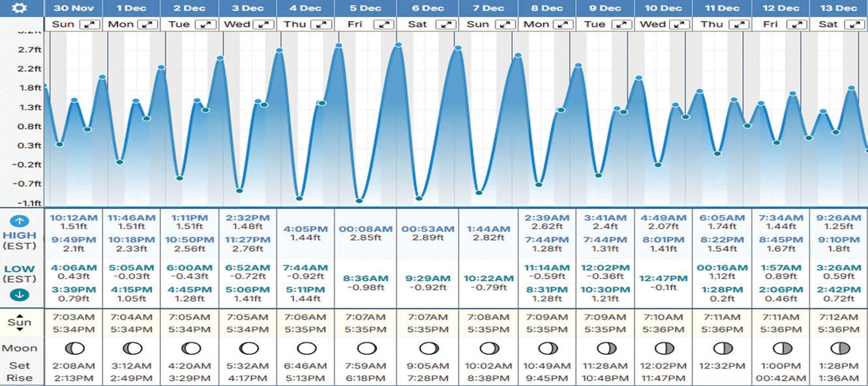
Task: Click the 10:12AM high tide entry
Action: (72, 222)
